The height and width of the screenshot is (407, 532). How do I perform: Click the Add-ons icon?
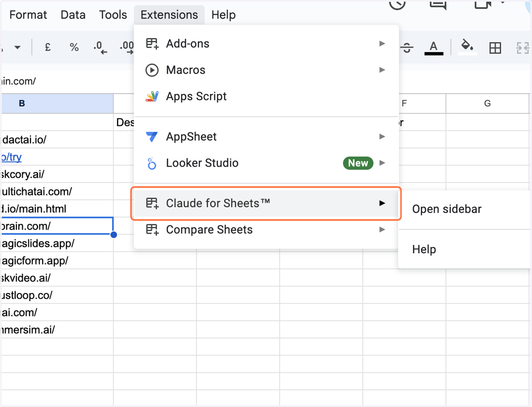coord(152,43)
